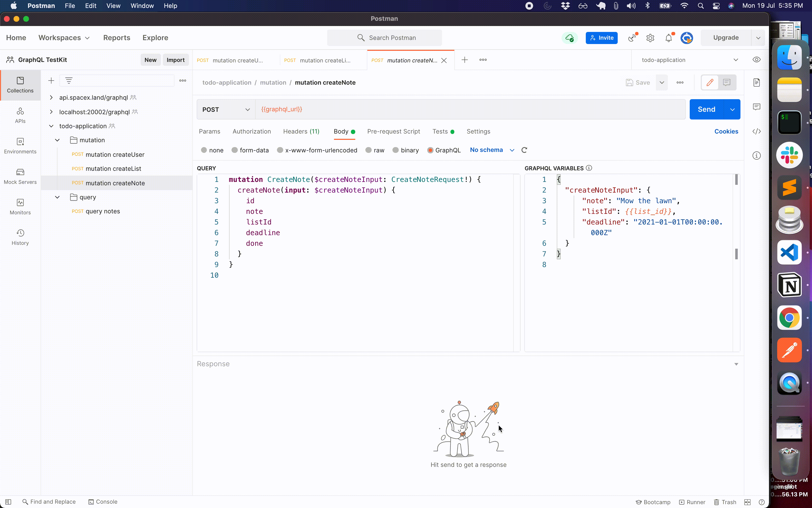Open the capture requests satellite icon

pyautogui.click(x=632, y=38)
